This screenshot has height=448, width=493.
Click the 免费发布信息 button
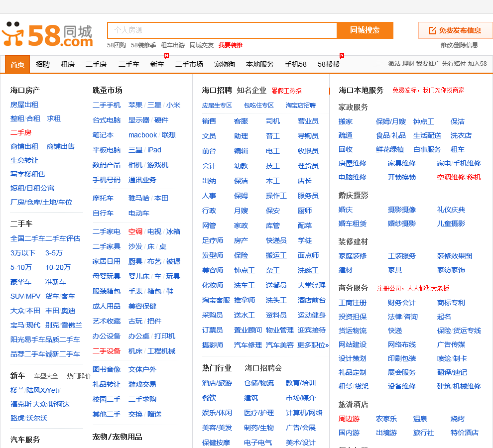tap(455, 30)
